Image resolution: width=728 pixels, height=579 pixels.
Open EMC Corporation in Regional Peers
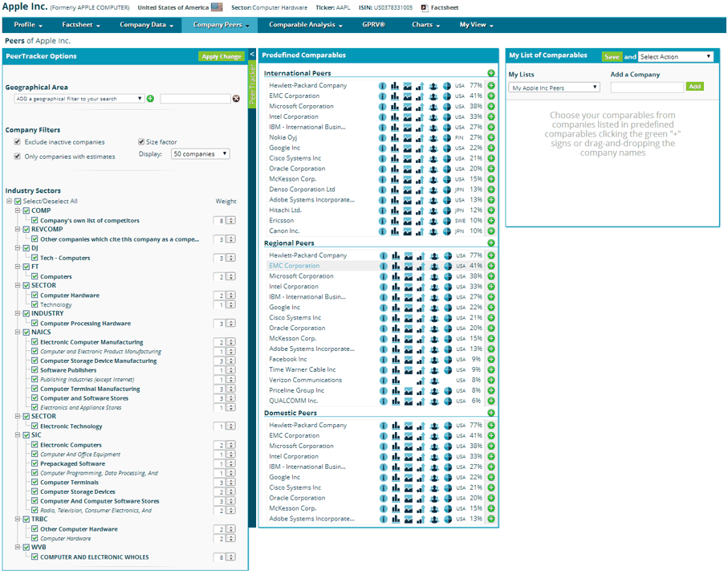(x=295, y=266)
